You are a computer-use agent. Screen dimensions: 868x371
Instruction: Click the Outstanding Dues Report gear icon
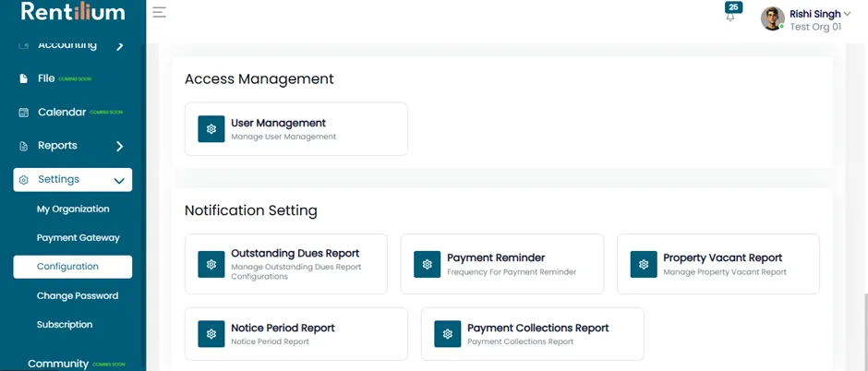(211, 264)
